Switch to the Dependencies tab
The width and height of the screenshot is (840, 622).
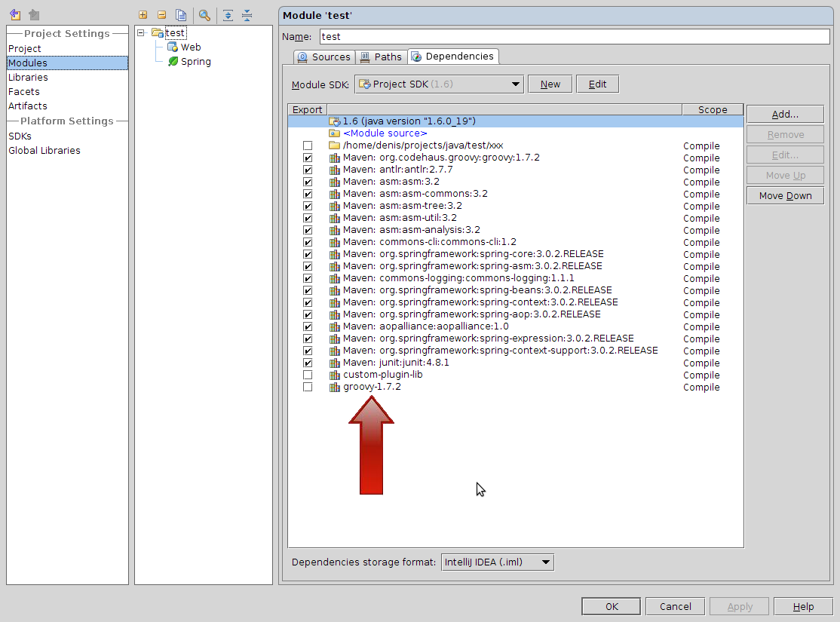click(x=453, y=57)
